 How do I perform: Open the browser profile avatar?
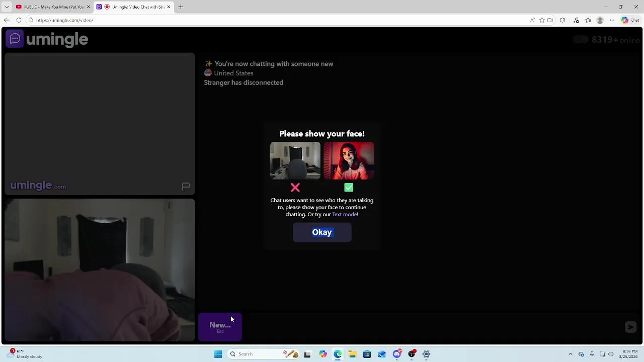(x=600, y=20)
